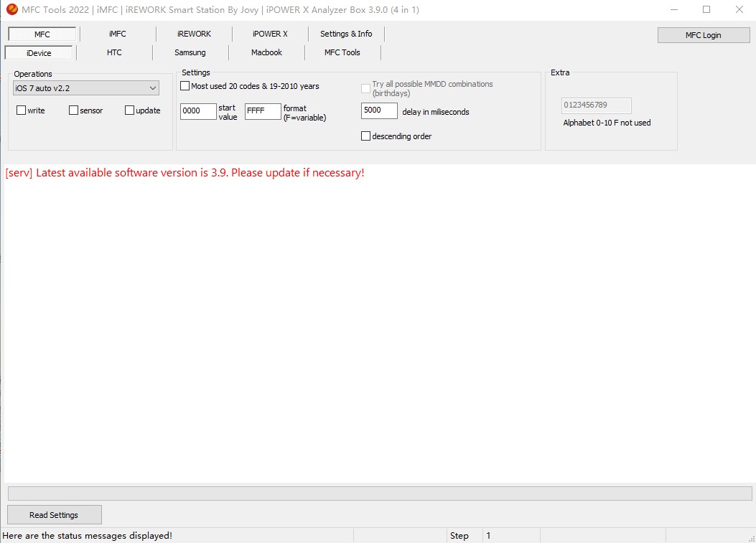
Task: Check the update option
Action: 129,110
